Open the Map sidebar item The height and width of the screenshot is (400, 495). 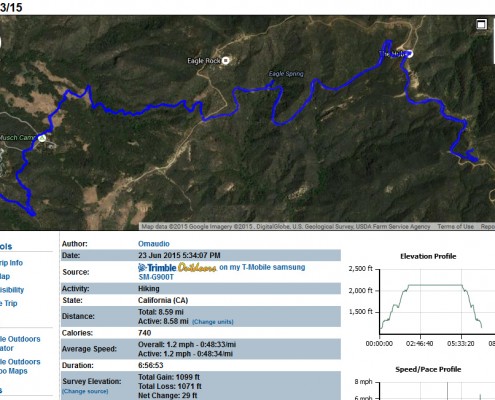pos(5,276)
